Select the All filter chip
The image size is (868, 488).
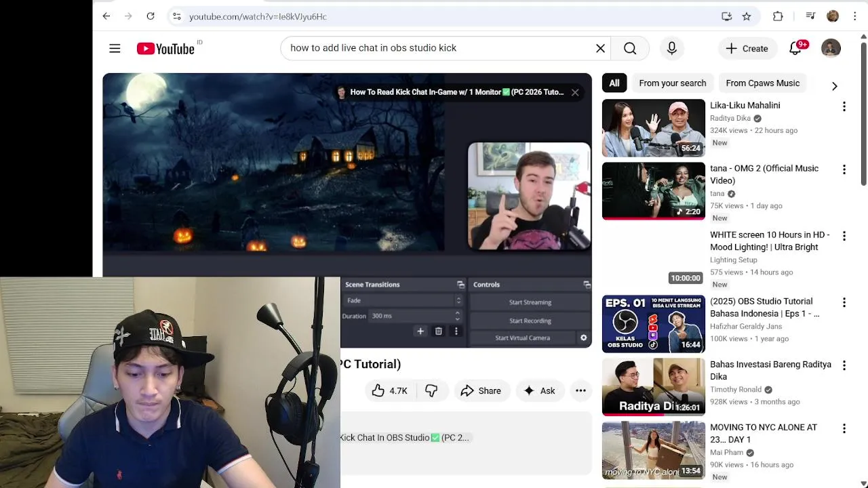point(614,83)
